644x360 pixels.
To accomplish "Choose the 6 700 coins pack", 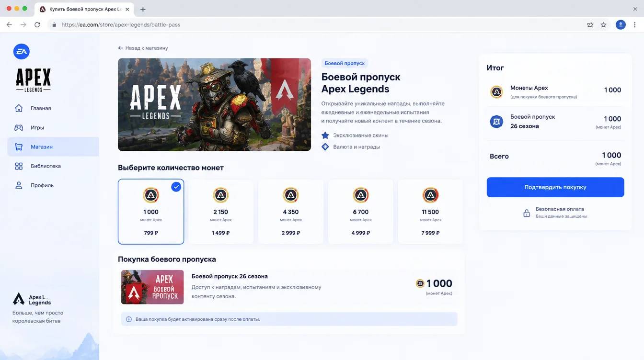I will [x=361, y=212].
